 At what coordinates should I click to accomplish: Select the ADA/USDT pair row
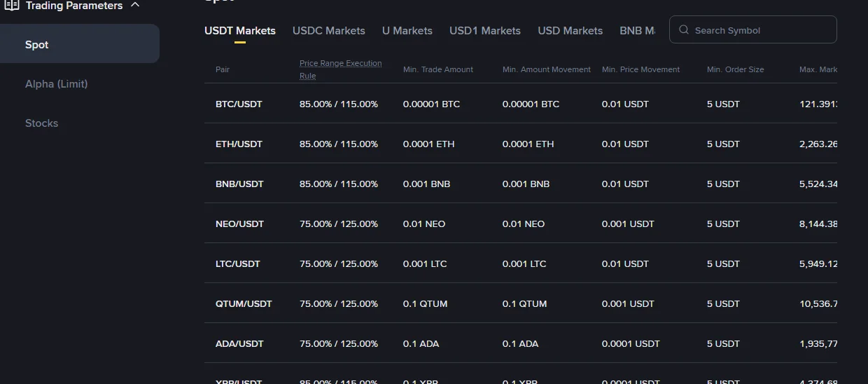(x=521, y=343)
